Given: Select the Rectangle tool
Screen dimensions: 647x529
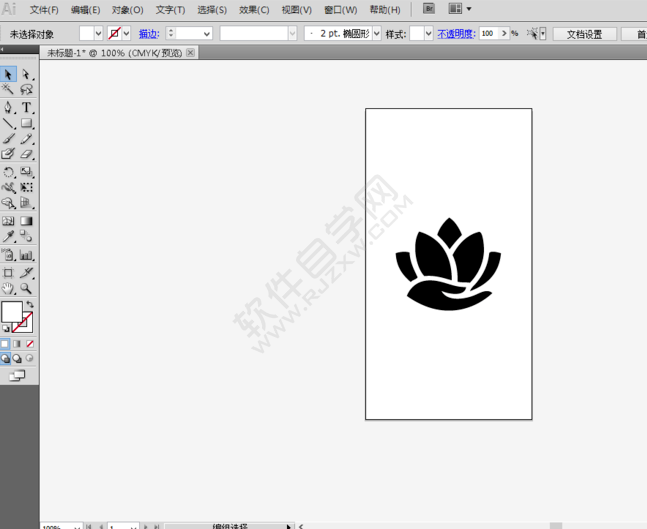Looking at the screenshot, I should (26, 123).
